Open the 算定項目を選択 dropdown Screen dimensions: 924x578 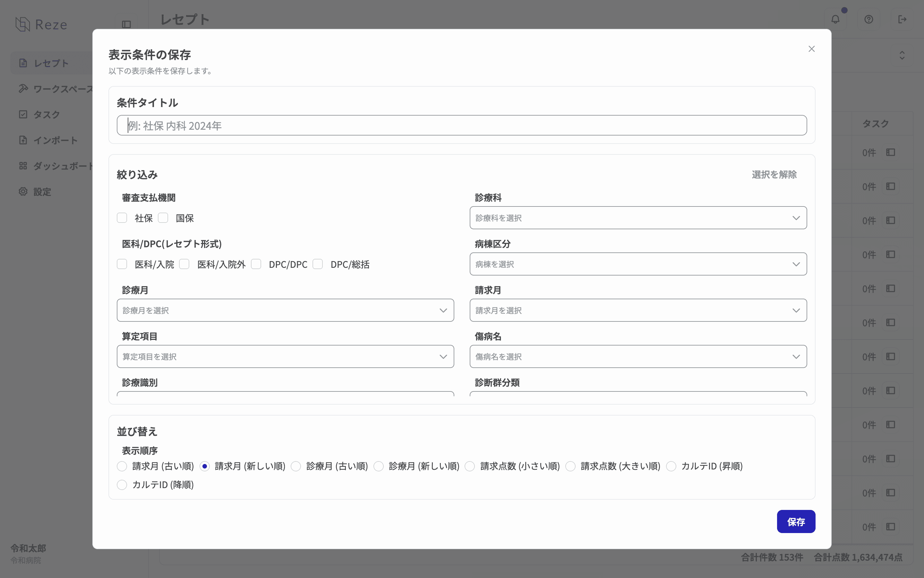pyautogui.click(x=285, y=357)
